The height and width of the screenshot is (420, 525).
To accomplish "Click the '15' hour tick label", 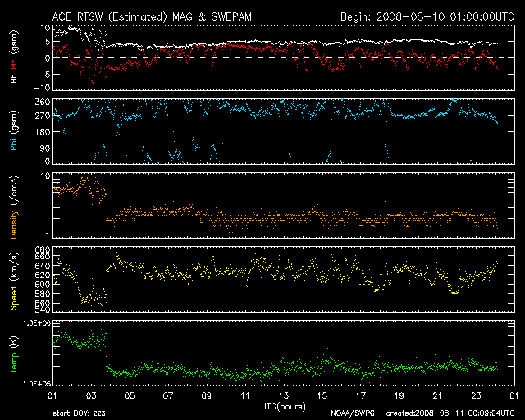I will [x=322, y=395].
